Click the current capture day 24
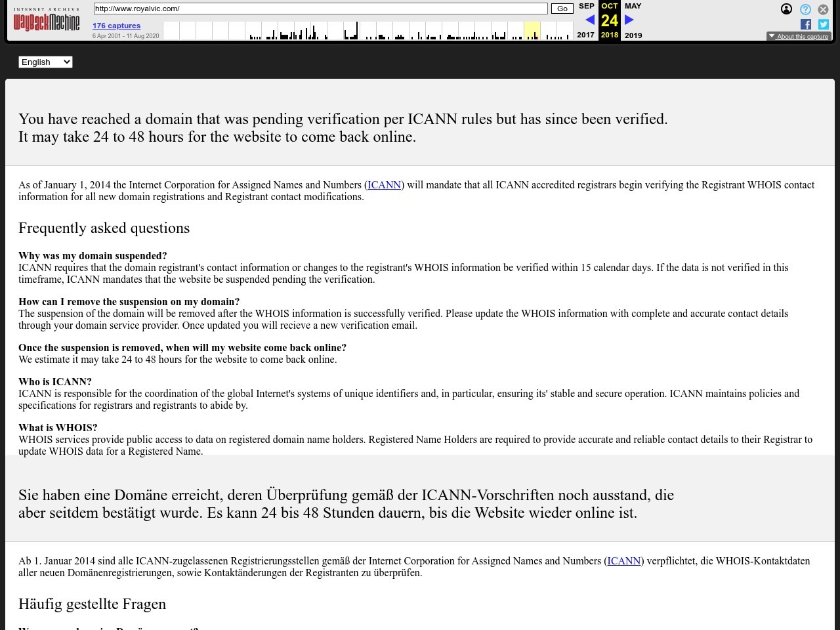The image size is (840, 630). [x=609, y=20]
